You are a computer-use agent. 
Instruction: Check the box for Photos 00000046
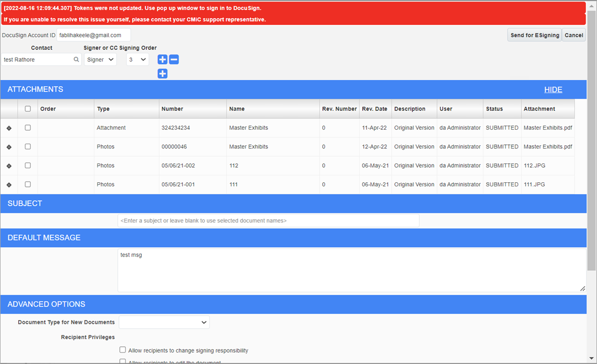click(28, 146)
